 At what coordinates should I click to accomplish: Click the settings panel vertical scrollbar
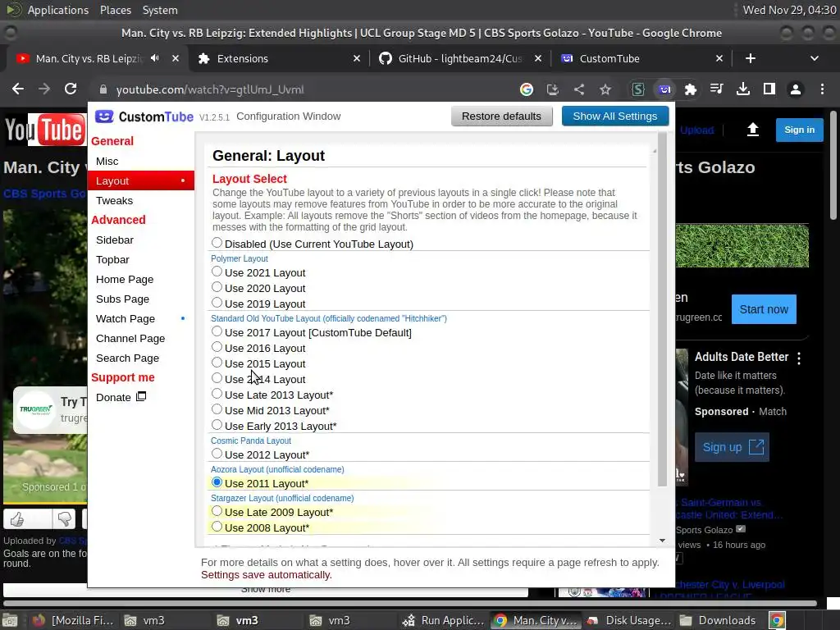pyautogui.click(x=662, y=311)
